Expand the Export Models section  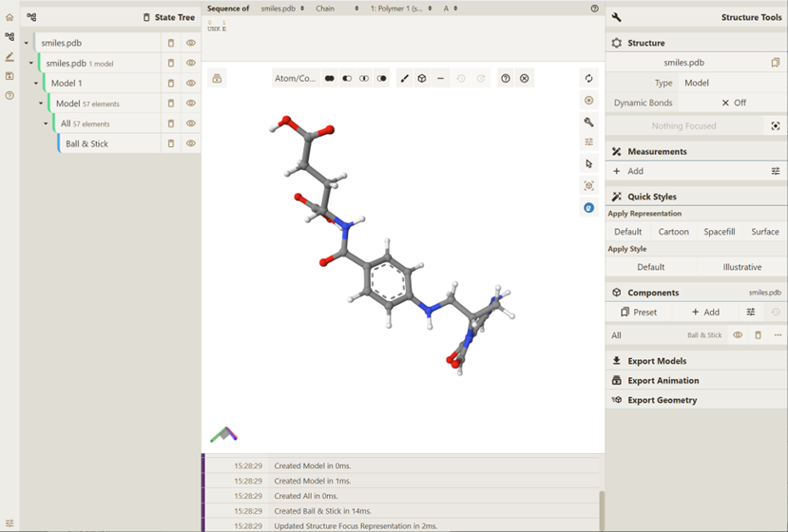pos(656,361)
